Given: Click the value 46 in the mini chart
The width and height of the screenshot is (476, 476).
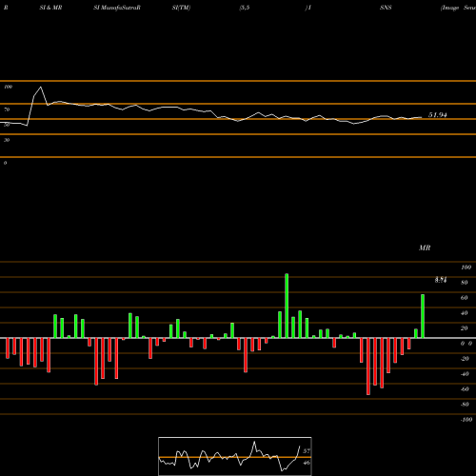Looking at the screenshot, I should tap(307, 463).
